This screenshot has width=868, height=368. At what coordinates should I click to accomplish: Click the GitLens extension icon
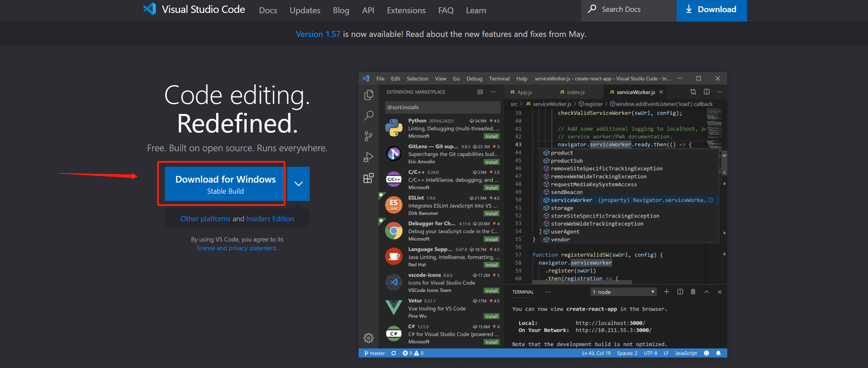pos(394,154)
